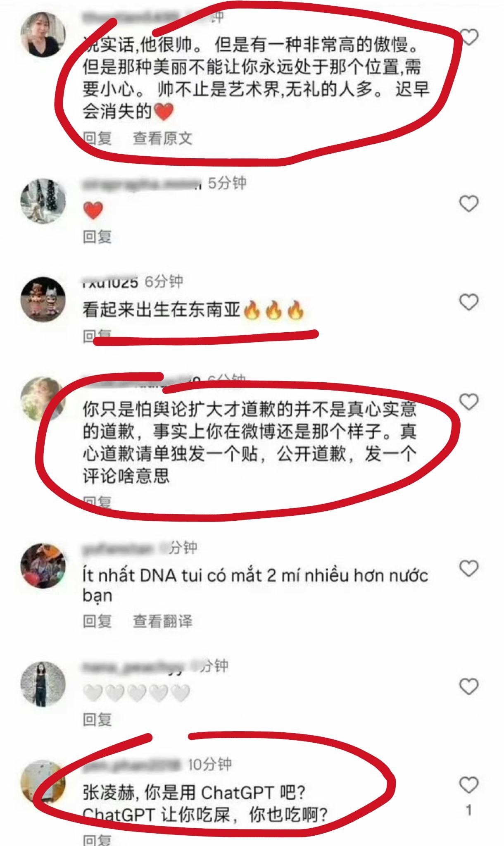Like the five white hearts comment
The height and width of the screenshot is (846, 504).
(x=469, y=686)
